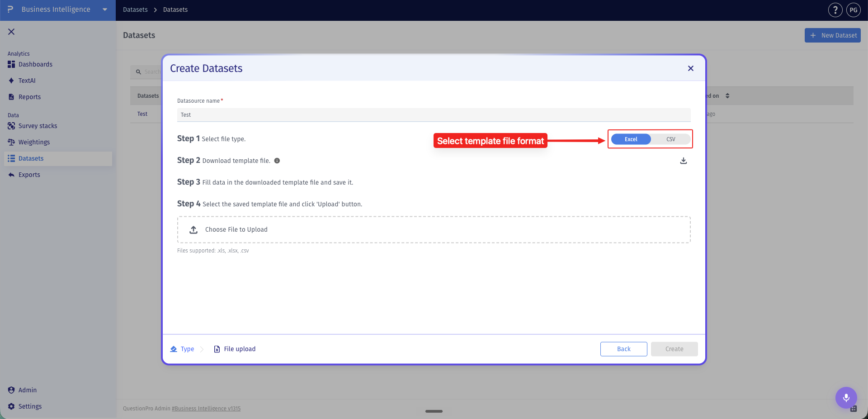Open the PG profile avatar

click(854, 10)
